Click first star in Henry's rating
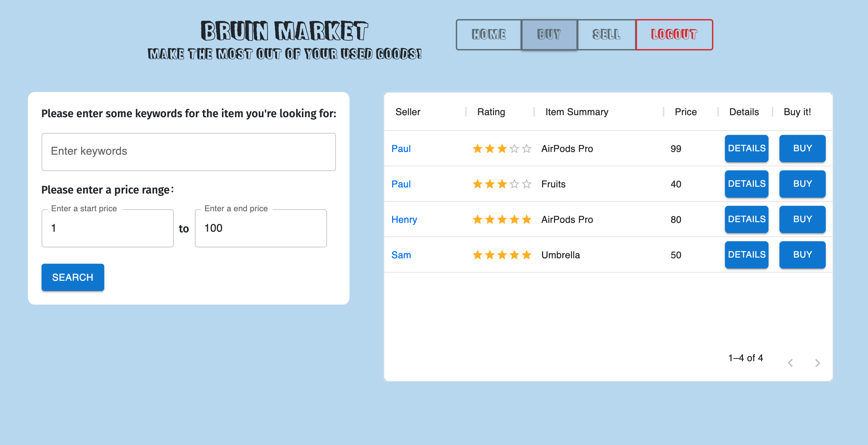868x445 pixels. 478,219
